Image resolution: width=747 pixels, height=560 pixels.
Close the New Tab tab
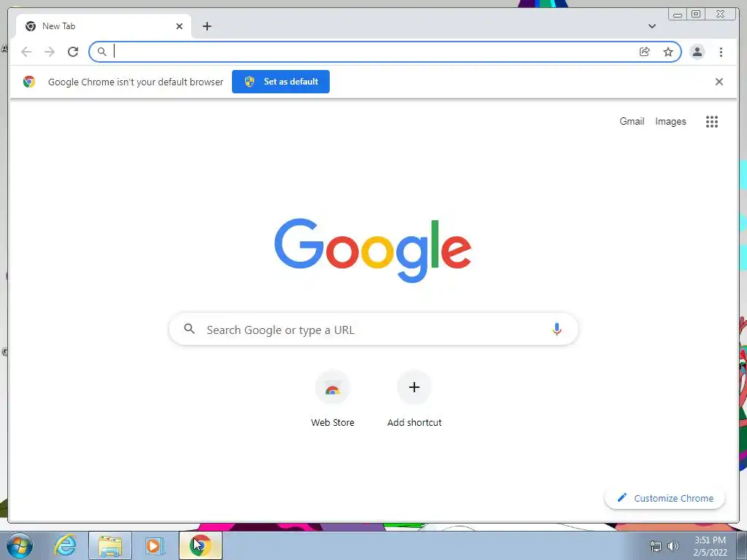[179, 26]
